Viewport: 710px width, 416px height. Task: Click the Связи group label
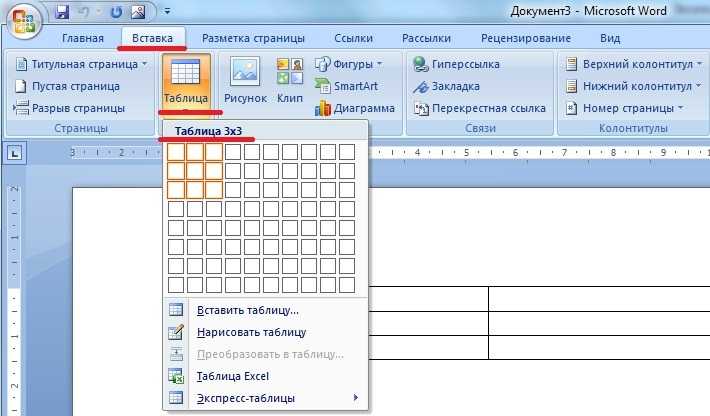pyautogui.click(x=480, y=129)
